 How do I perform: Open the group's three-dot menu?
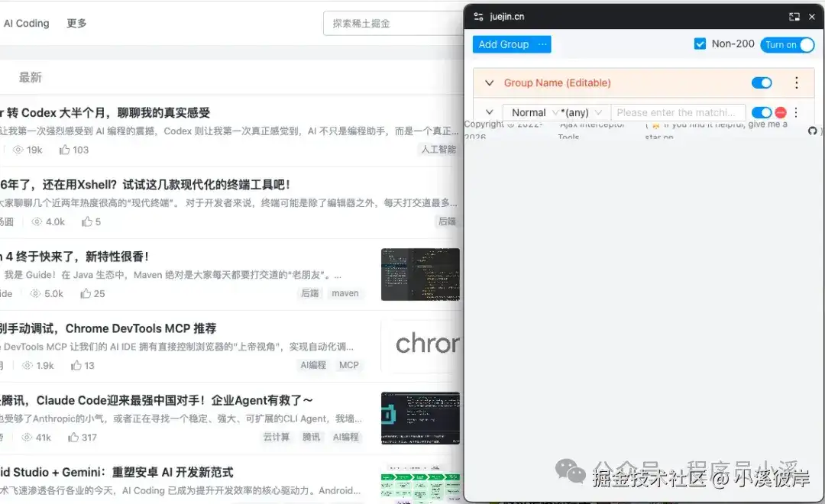(796, 82)
